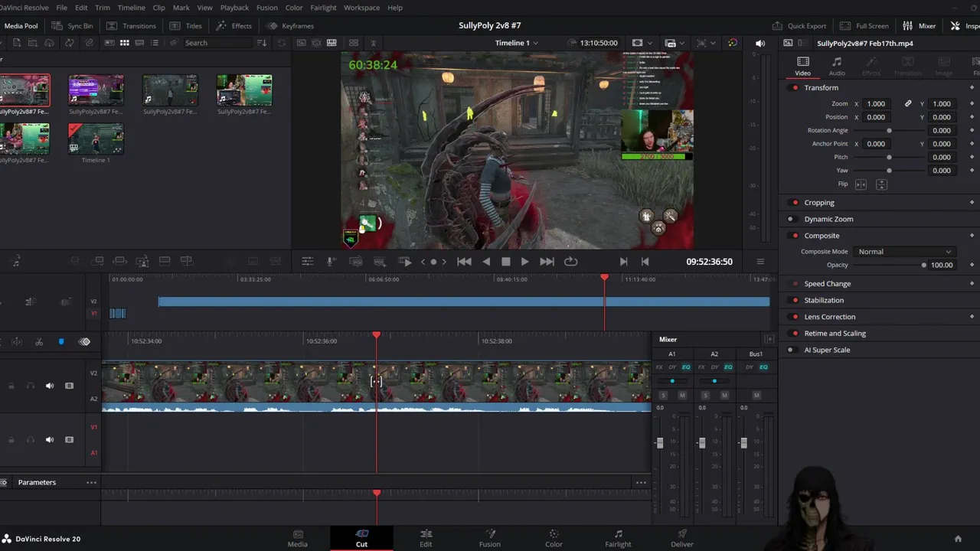980x551 pixels.
Task: Open the Workspace menu
Action: pyautogui.click(x=361, y=8)
